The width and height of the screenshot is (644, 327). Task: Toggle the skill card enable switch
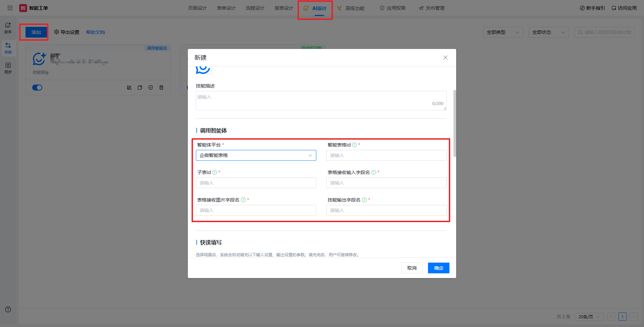click(x=37, y=88)
